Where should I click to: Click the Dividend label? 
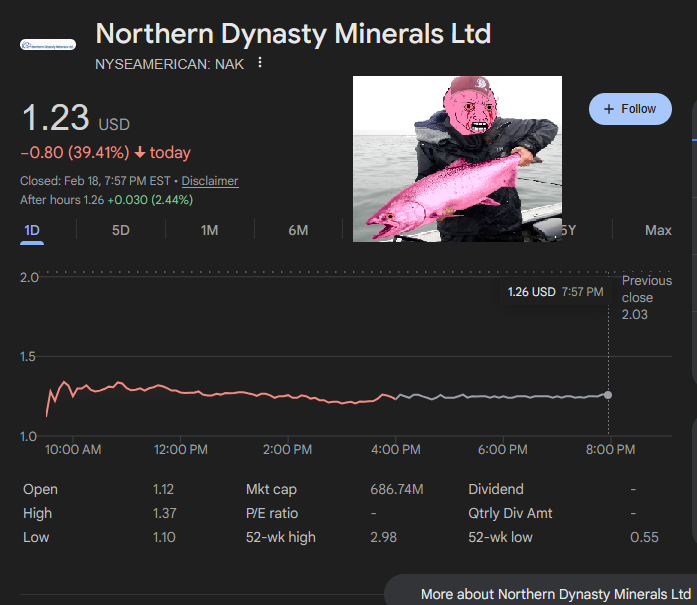(496, 489)
